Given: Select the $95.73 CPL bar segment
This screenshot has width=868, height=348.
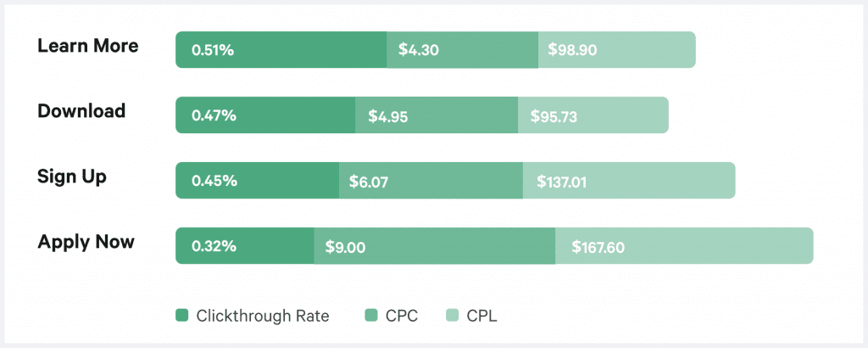Looking at the screenshot, I should (x=593, y=115).
